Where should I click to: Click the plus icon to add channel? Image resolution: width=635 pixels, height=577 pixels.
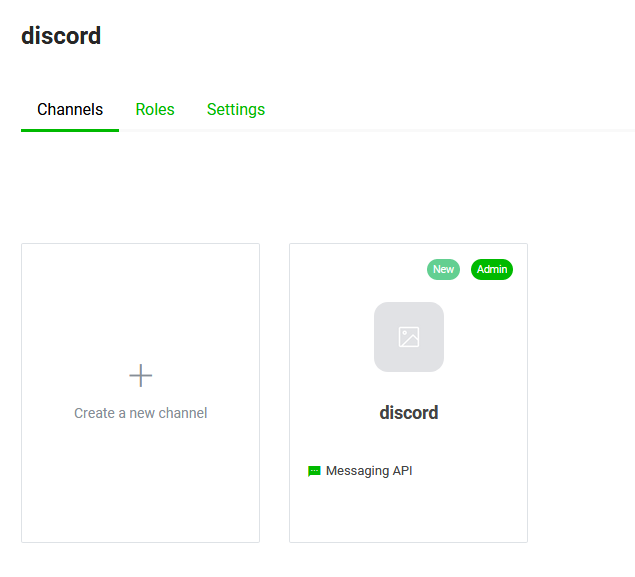pos(141,375)
